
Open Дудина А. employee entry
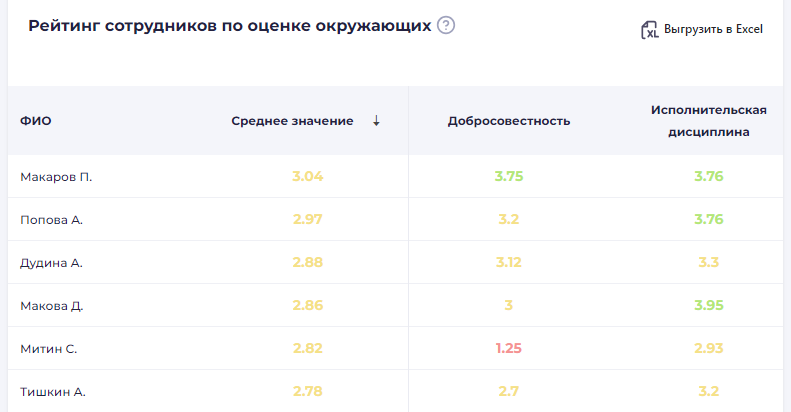[51, 263]
